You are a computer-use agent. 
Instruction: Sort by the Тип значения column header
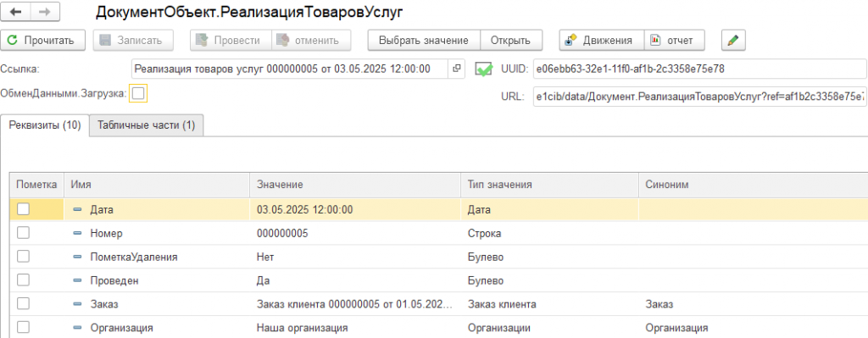pyautogui.click(x=549, y=186)
